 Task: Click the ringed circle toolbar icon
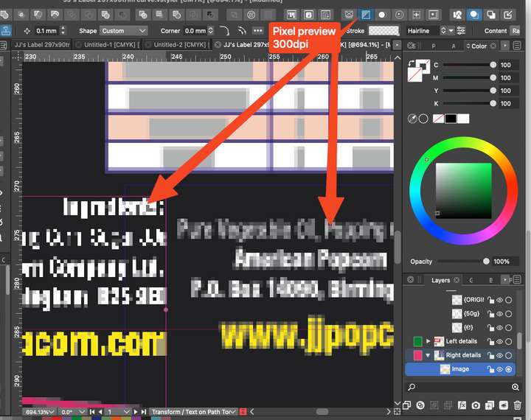click(400, 15)
